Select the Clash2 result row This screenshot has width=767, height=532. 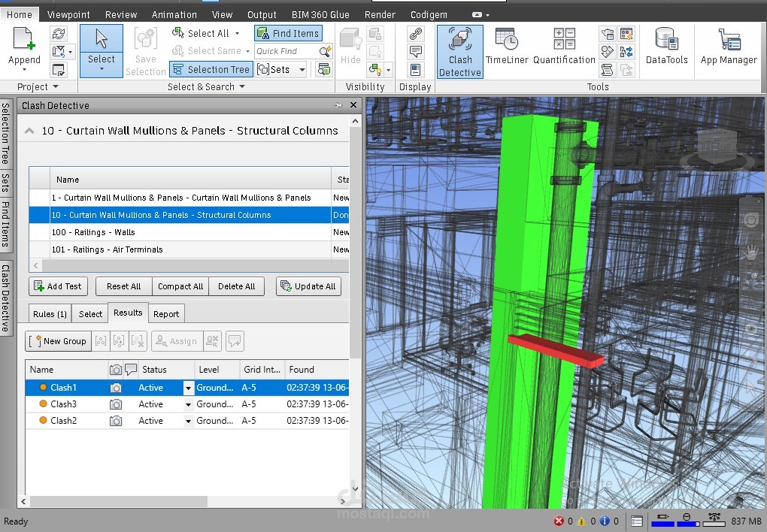tap(186, 421)
